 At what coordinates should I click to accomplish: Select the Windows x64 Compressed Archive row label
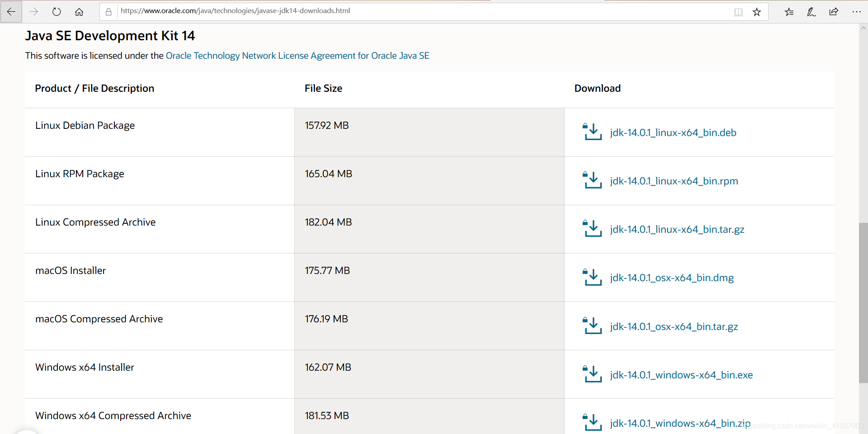coord(113,415)
